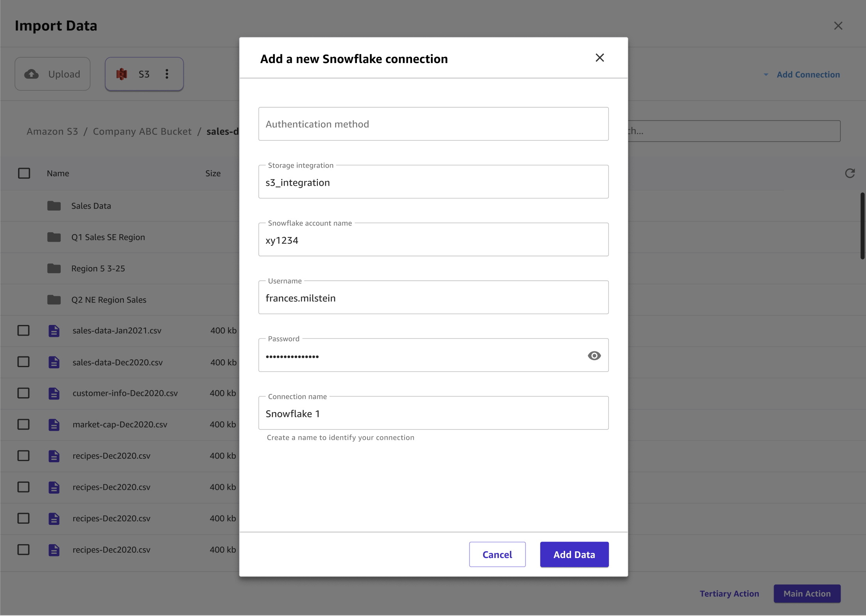Check the sales-data-Dec2020.csv checkbox

click(x=23, y=361)
